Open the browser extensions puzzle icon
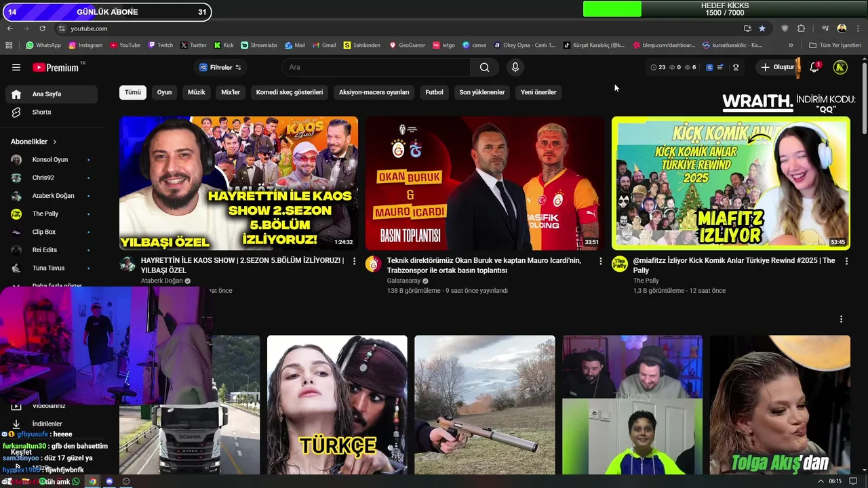 [802, 28]
